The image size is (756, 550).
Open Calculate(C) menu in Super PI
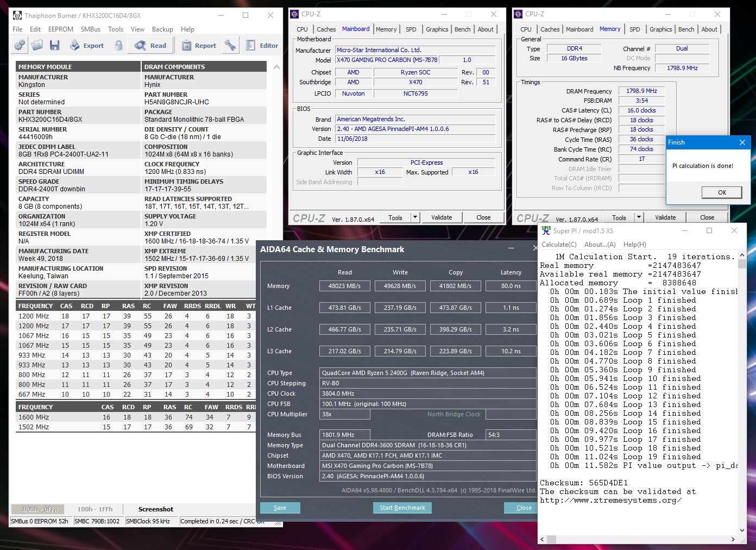[x=559, y=245]
